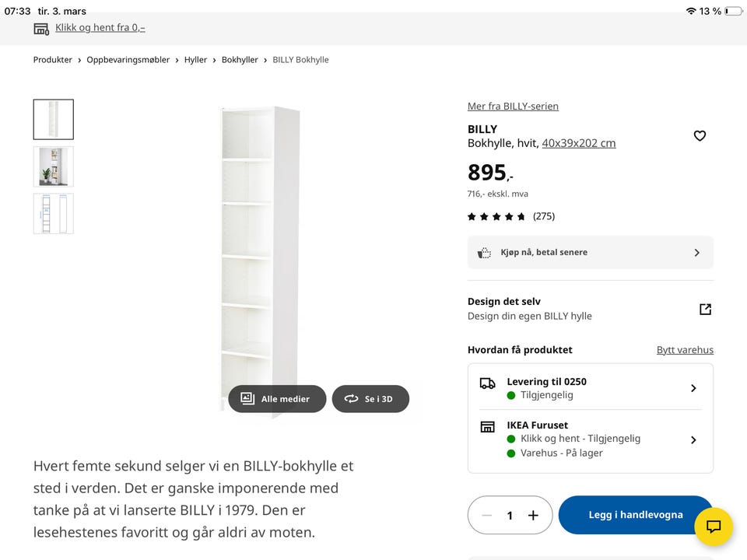Click the delivery truck icon
The image size is (747, 560).
point(487,383)
